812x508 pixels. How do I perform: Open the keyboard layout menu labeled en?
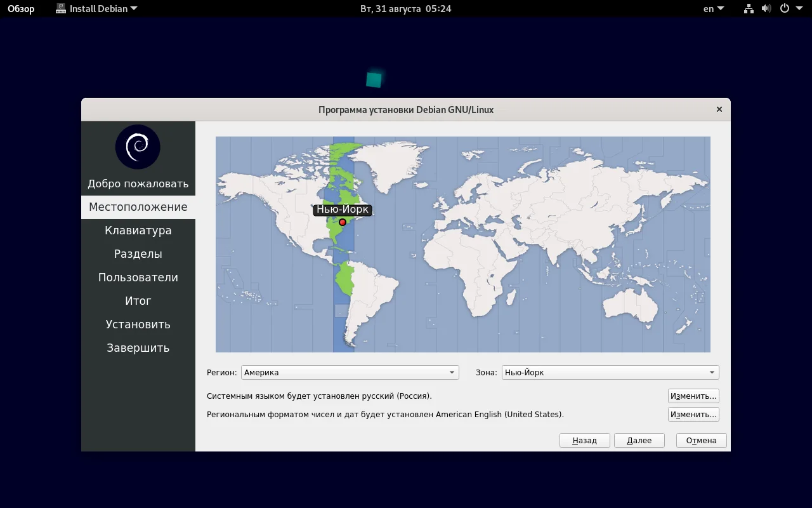tap(712, 8)
